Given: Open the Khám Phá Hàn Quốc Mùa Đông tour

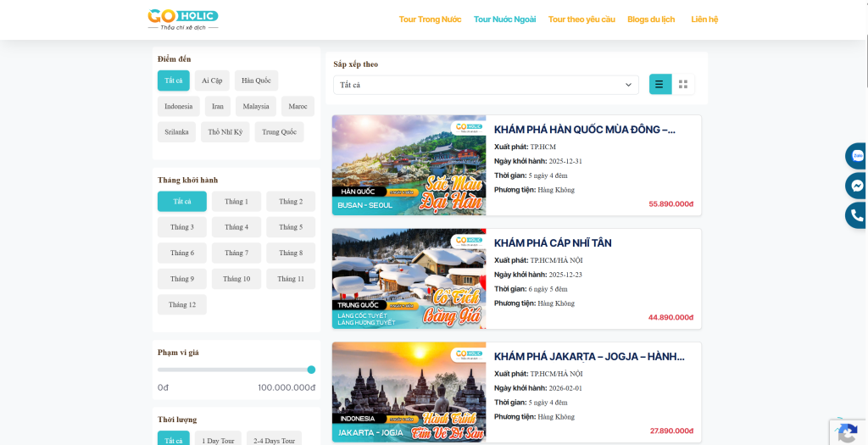Looking at the screenshot, I should coord(584,130).
